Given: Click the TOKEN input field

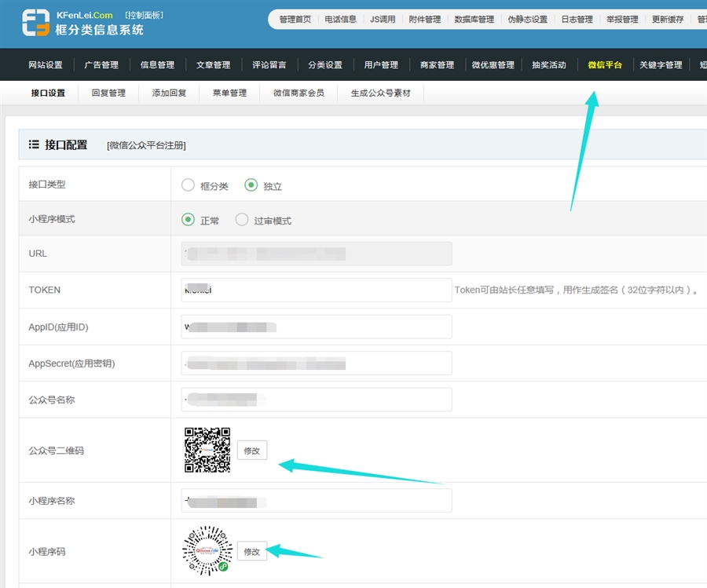Looking at the screenshot, I should click(x=316, y=290).
